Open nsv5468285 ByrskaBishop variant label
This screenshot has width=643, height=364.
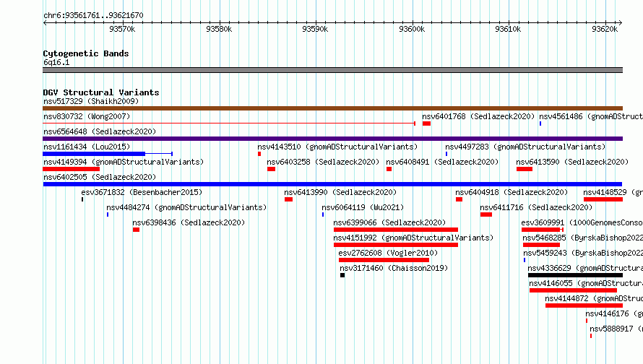click(x=583, y=238)
